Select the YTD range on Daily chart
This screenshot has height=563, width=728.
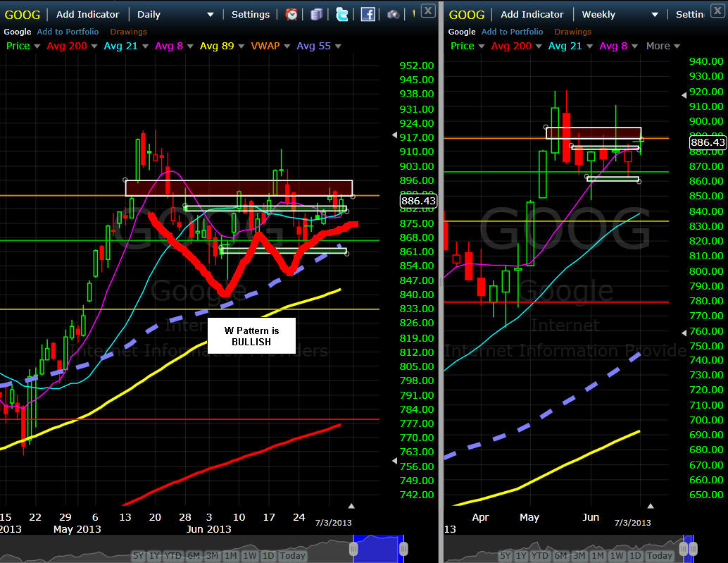[x=172, y=555]
